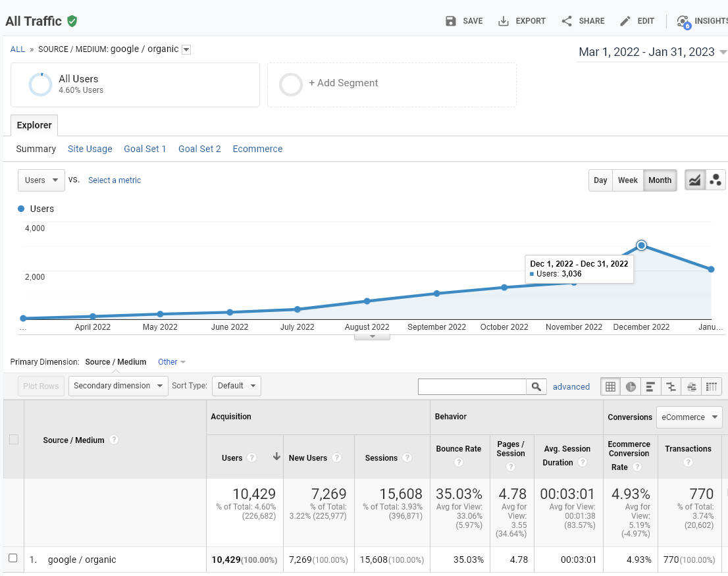Expand the Secondary dimension dropdown
This screenshot has height=576, width=728.
coord(118,386)
